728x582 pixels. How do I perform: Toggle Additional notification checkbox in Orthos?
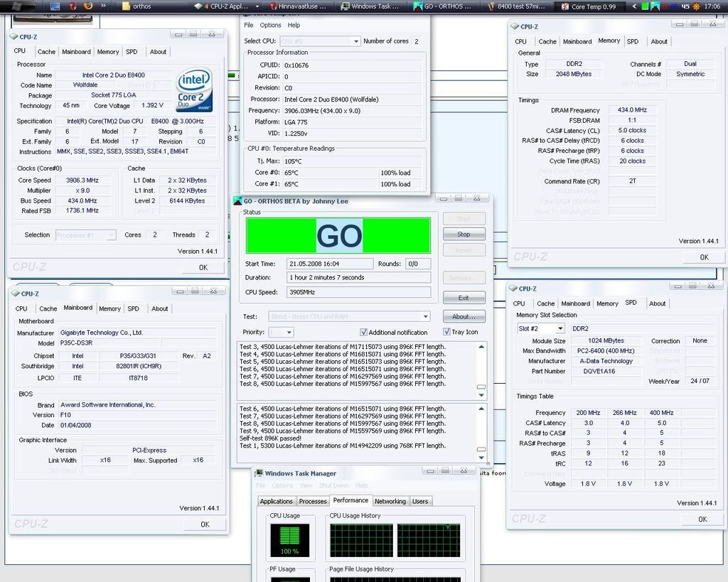[363, 333]
